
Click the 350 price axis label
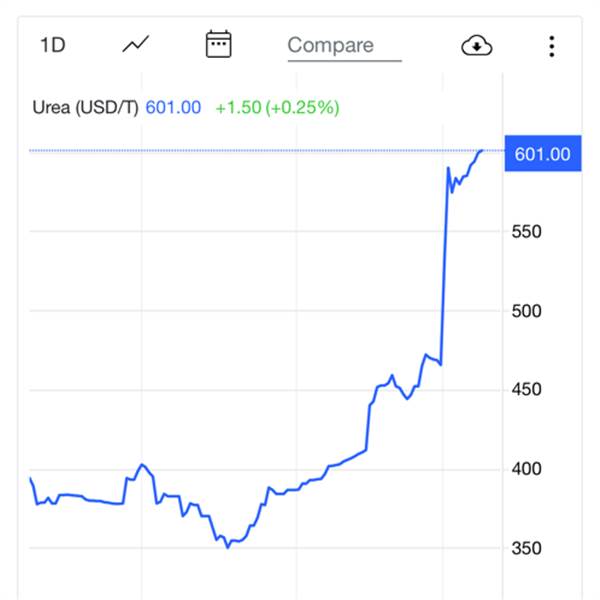tap(527, 548)
